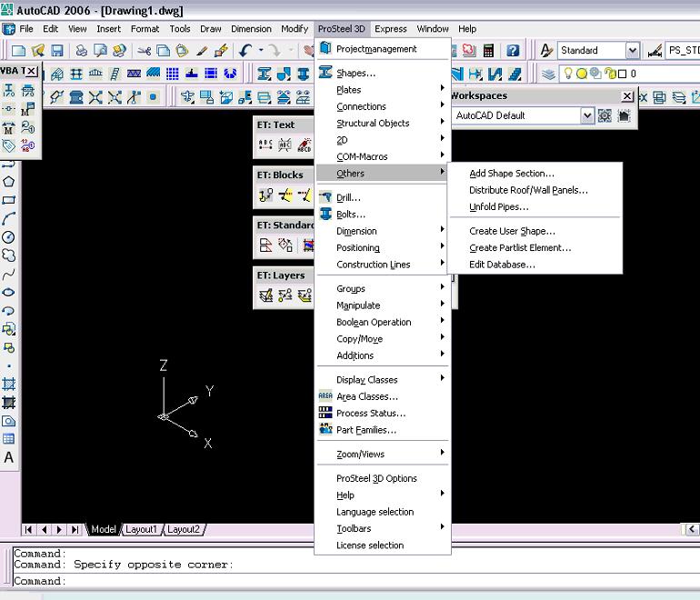Click the ProSteel stairs (ladder) icon

115,74
